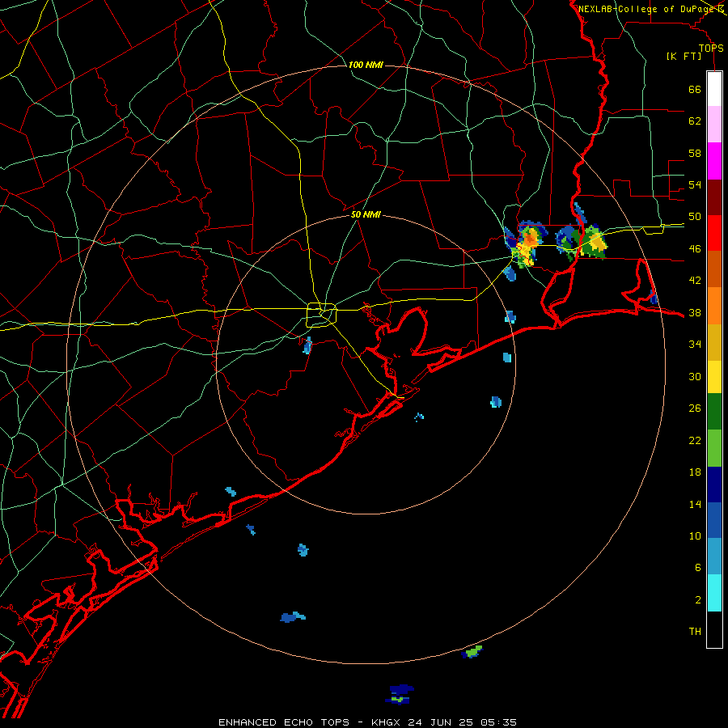
Task: Click the "NEXLAB-College of DuPage" label
Action: 646,9
